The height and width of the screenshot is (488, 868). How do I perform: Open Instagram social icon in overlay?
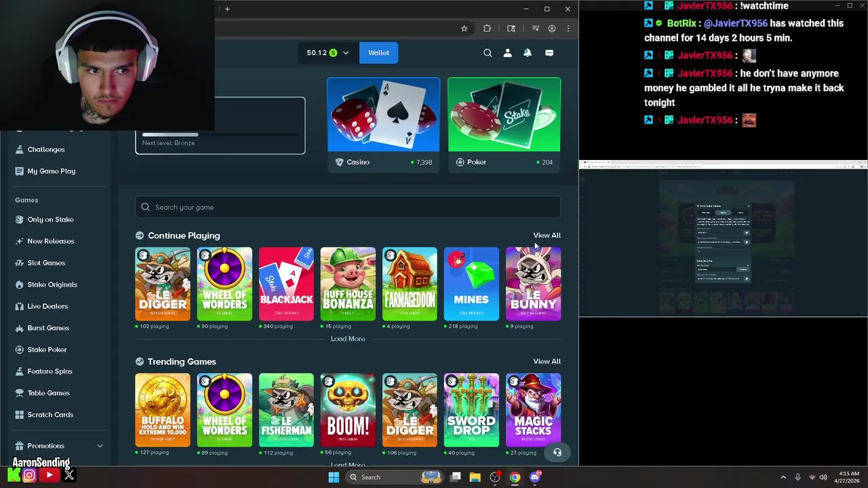[x=29, y=475]
